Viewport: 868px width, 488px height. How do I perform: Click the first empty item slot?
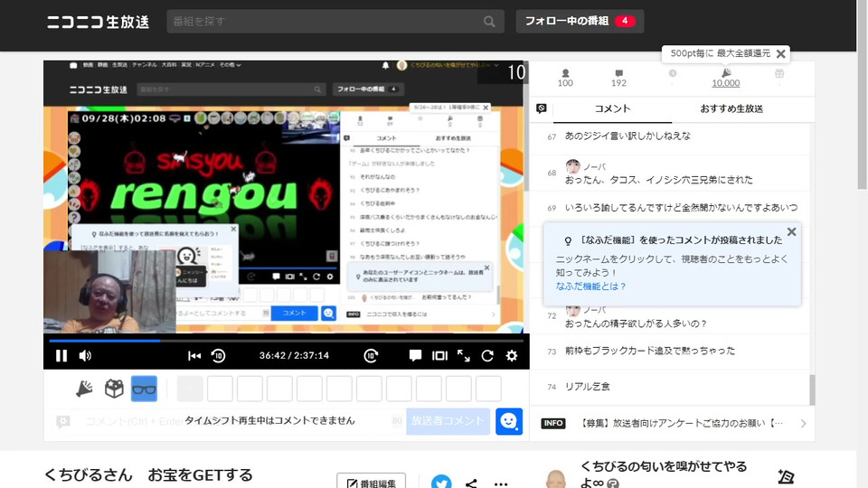[190, 389]
